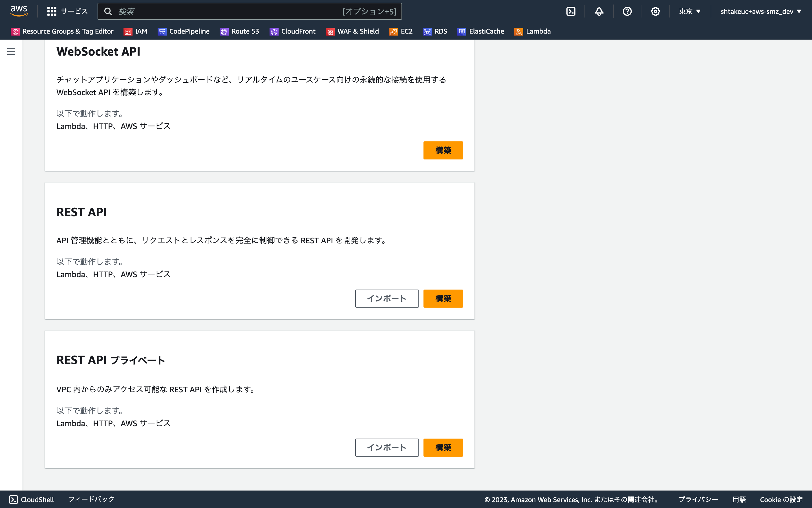Click the RDS service icon
812x508 pixels.
pos(427,32)
